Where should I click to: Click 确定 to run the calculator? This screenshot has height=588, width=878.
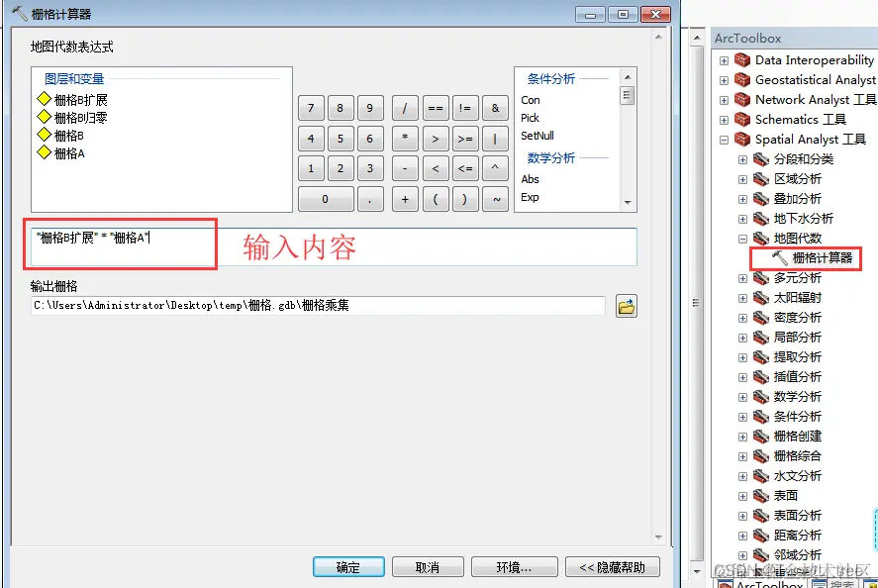coord(348,567)
